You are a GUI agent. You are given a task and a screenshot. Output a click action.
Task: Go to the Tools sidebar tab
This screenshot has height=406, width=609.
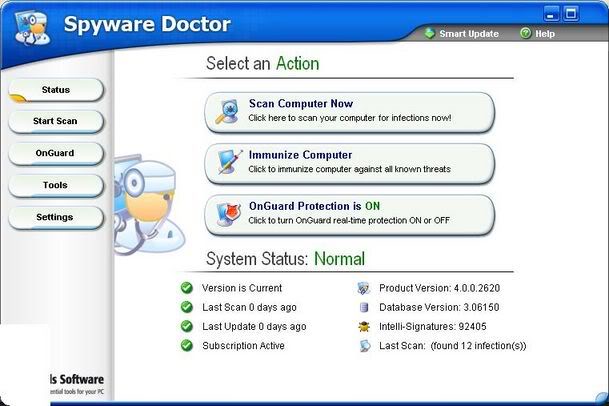click(x=56, y=185)
